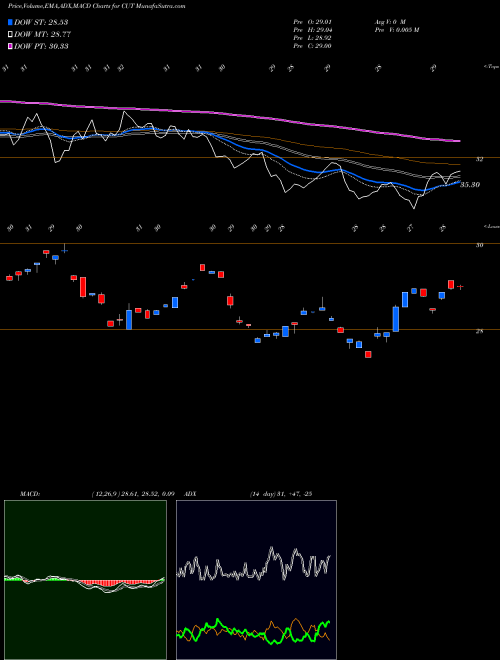Click the ADX '(14 day) 31, +47, -25' values
Image resolution: width=500 pixels, height=660 pixels.
(281, 494)
